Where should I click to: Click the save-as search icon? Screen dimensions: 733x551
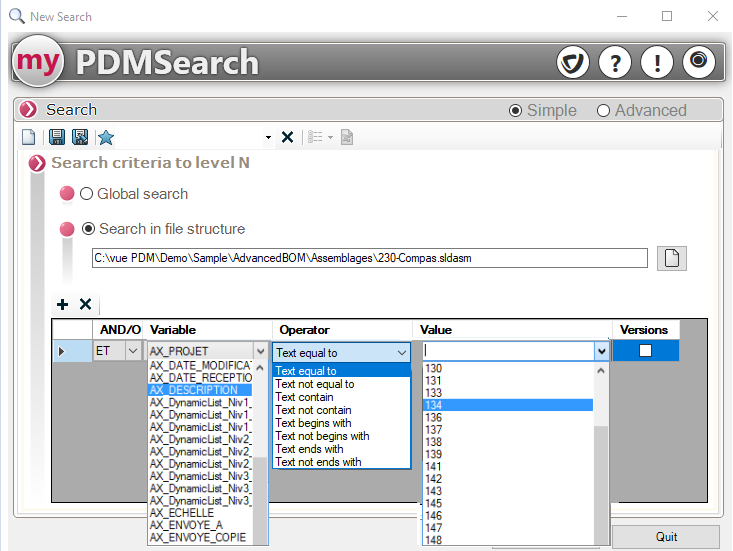[x=80, y=137]
